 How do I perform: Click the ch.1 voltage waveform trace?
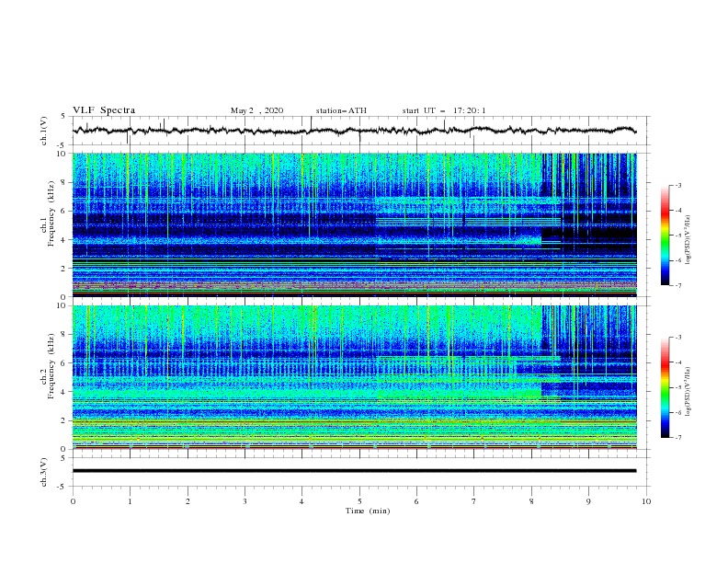point(354,131)
